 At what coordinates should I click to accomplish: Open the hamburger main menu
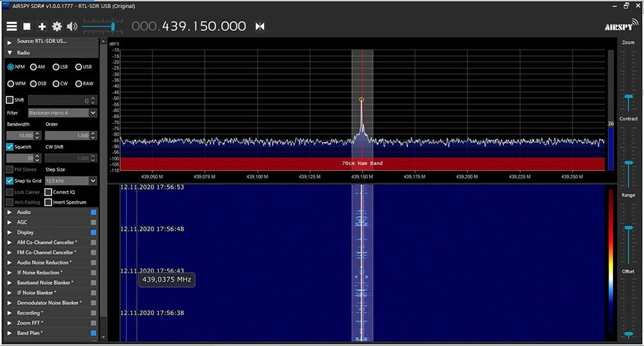click(x=12, y=26)
